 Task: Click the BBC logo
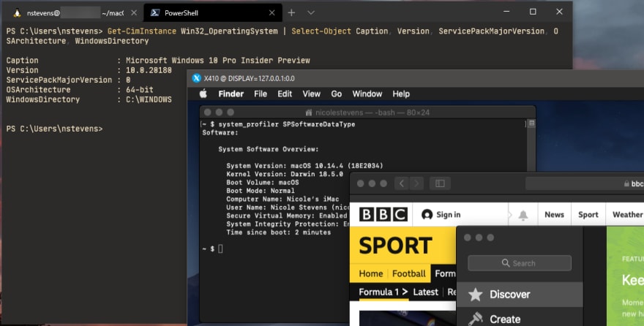coord(383,214)
